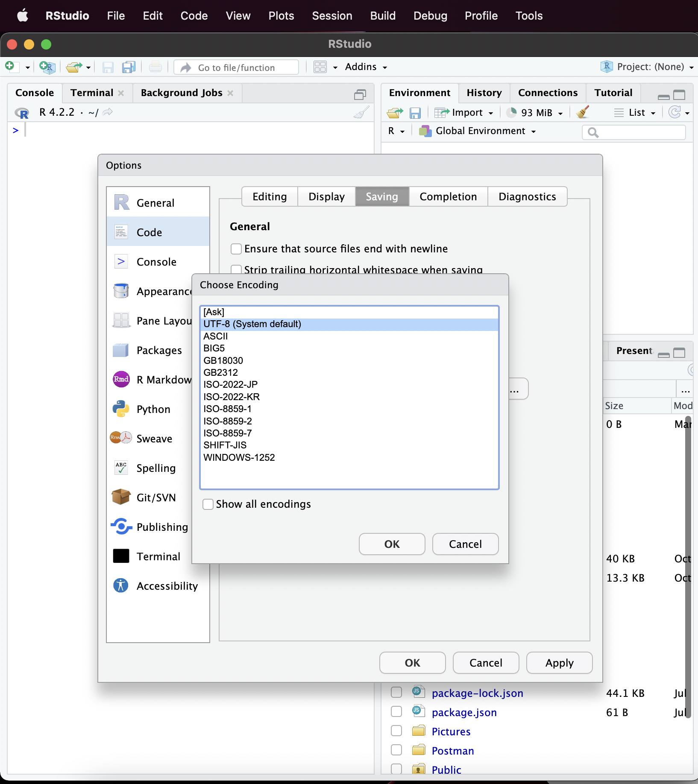Click the view current working directory arrow
This screenshot has width=698, height=784.
(108, 112)
